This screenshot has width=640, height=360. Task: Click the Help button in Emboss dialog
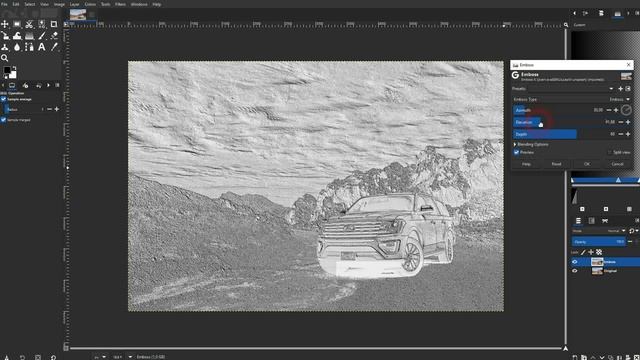point(526,164)
